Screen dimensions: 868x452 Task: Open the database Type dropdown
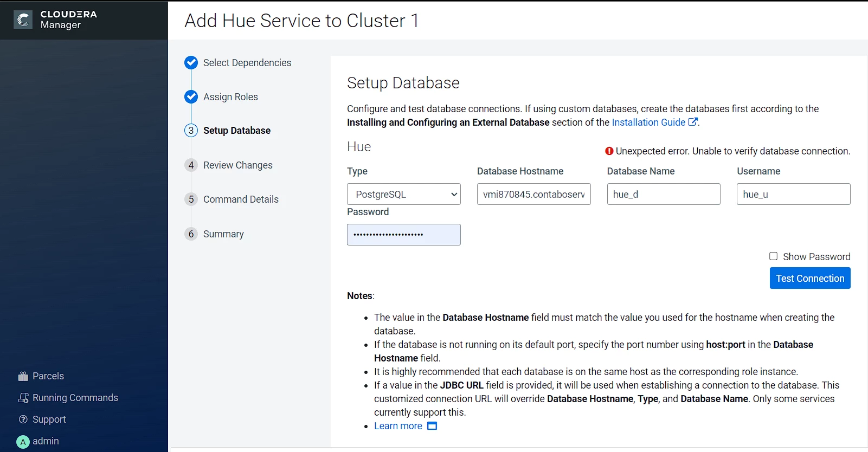(x=404, y=194)
